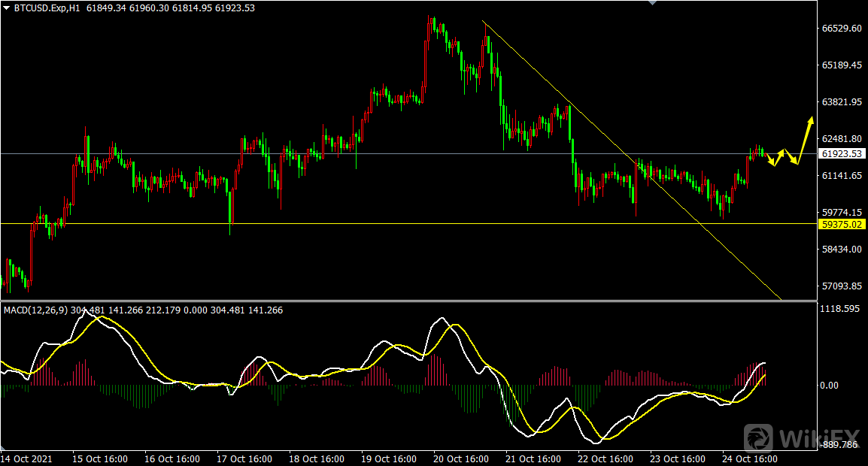This screenshot has height=466, width=868.
Task: Click the 14 Oct 2021 date label
Action: click(x=26, y=458)
